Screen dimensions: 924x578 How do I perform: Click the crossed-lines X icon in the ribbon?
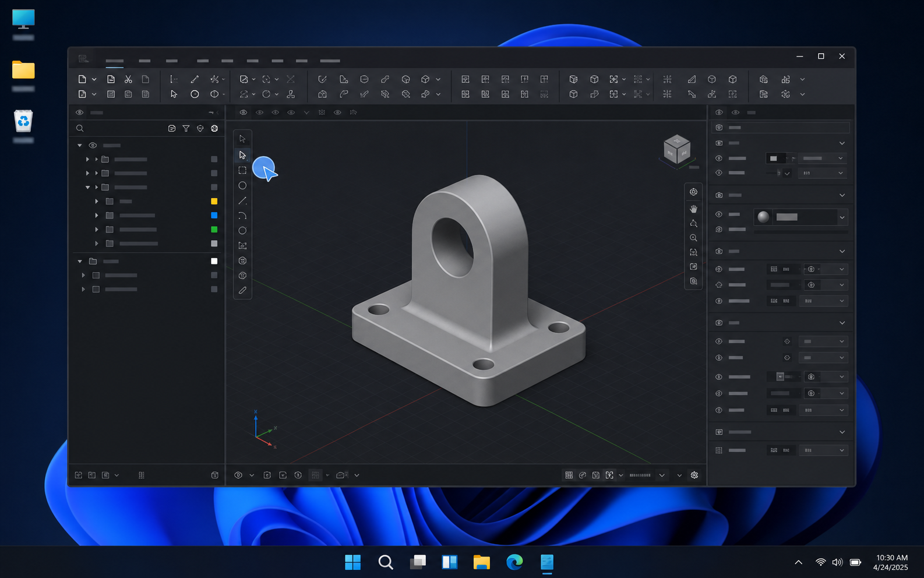pyautogui.click(x=291, y=79)
